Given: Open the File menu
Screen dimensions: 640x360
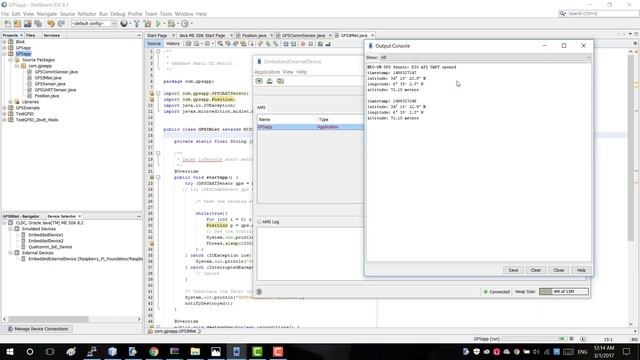Looking at the screenshot, I should (x=5, y=14).
